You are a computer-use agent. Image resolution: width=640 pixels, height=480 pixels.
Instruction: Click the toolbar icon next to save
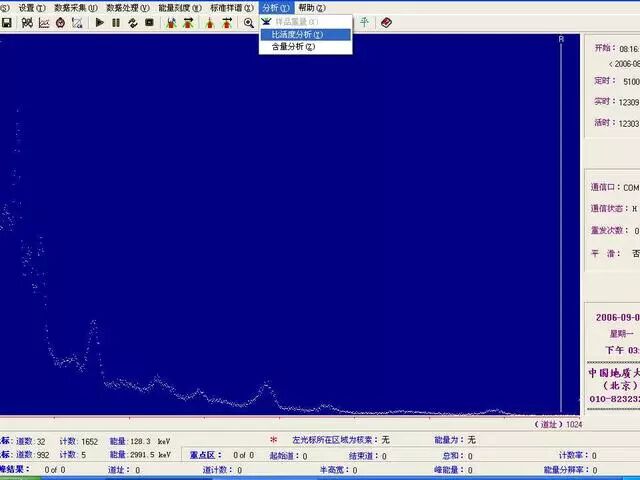[x=27, y=23]
